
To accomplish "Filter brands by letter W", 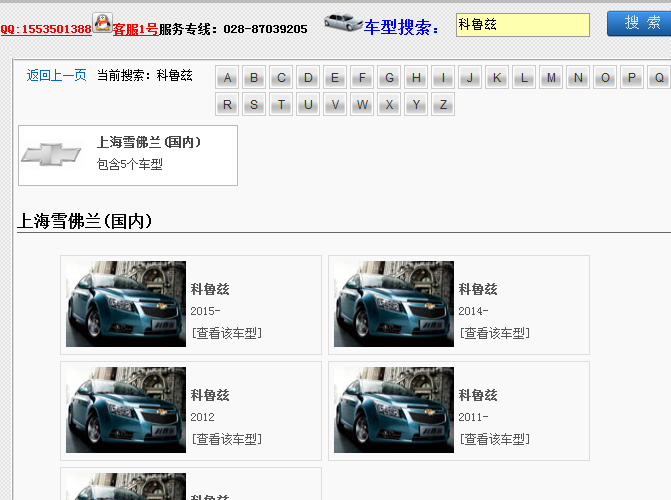I will click(362, 104).
